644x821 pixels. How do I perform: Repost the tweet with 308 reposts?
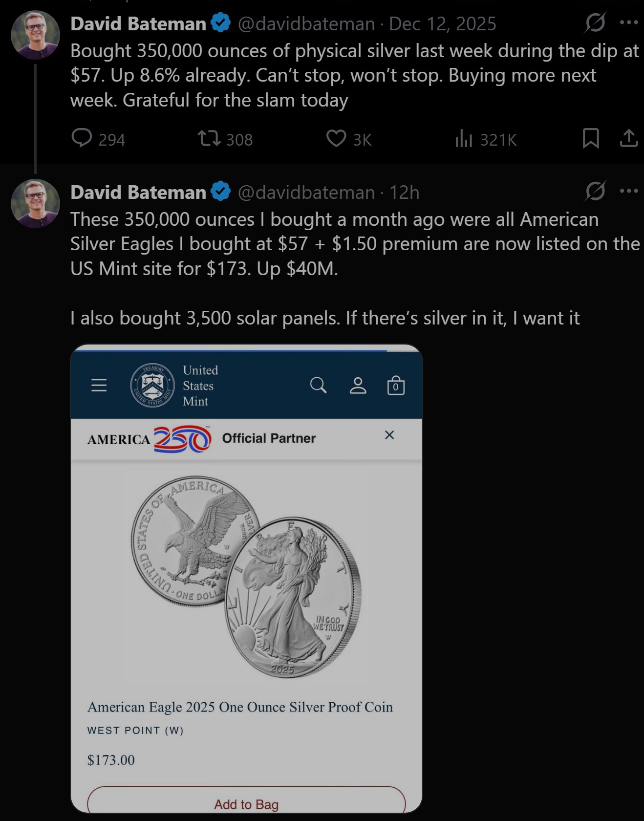[x=209, y=139]
